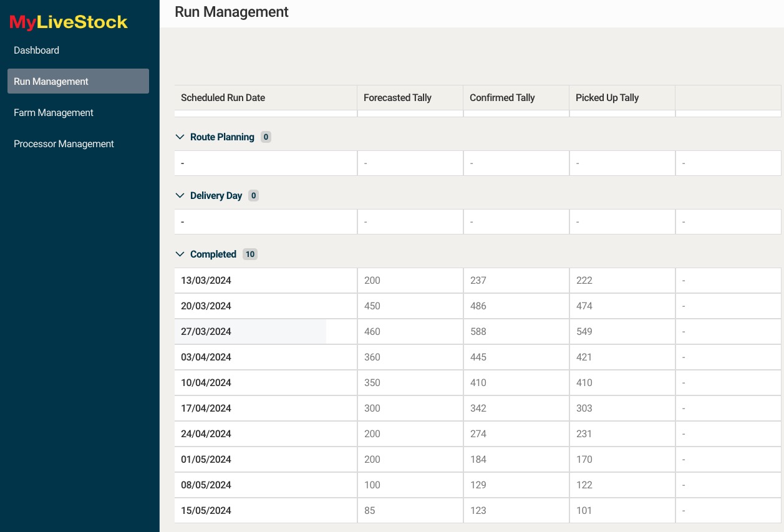
Task: Open the Dashboard page
Action: point(36,51)
